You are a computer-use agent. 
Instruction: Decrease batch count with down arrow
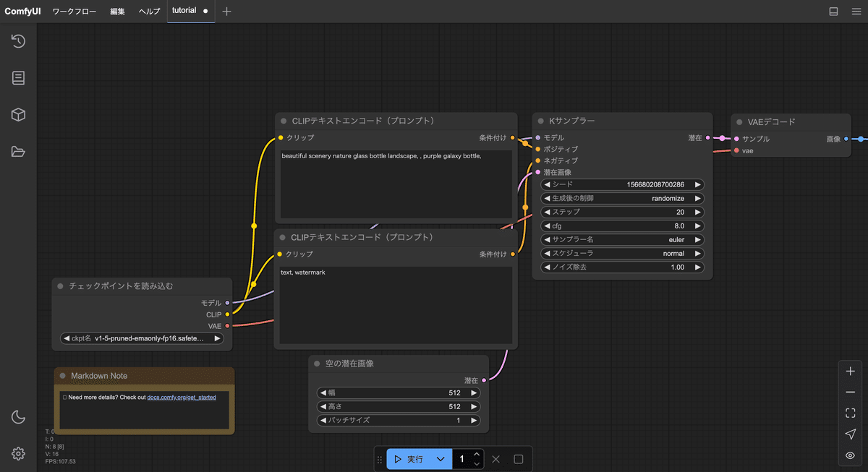click(477, 464)
